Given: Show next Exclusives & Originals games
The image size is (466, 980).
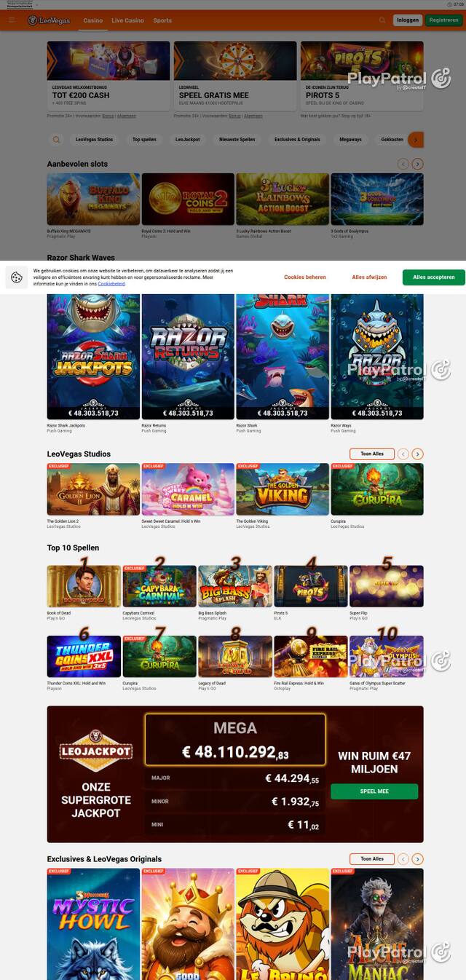Looking at the screenshot, I should [x=417, y=859].
